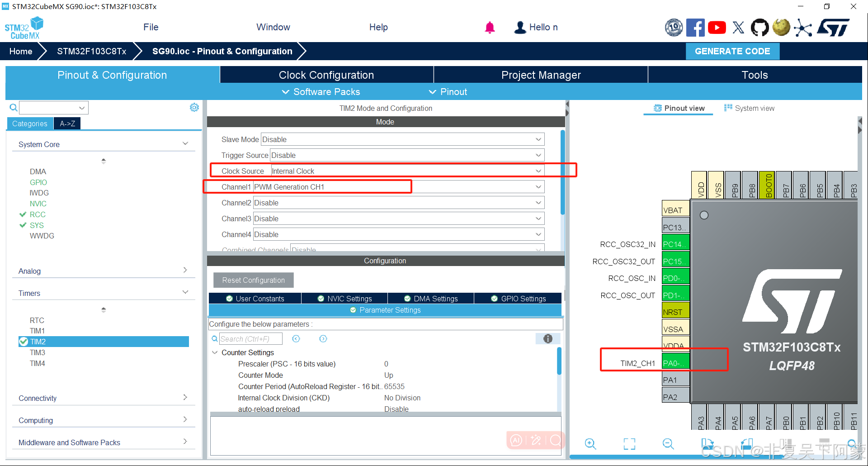The width and height of the screenshot is (868, 466).
Task: Fit the chip to the pinout view
Action: (629, 444)
